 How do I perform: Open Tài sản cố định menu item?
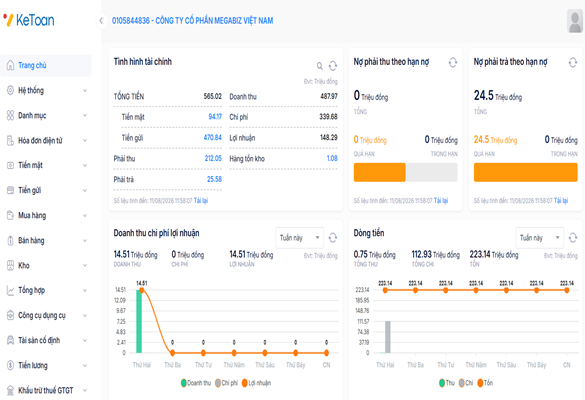tap(46, 340)
